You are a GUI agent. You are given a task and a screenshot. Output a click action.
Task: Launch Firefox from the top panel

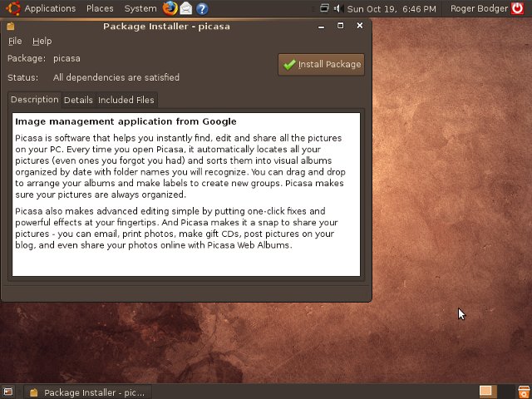pyautogui.click(x=170, y=8)
